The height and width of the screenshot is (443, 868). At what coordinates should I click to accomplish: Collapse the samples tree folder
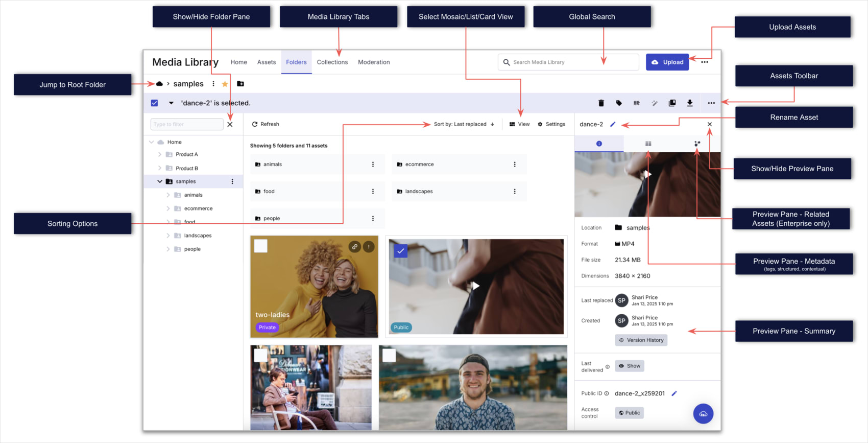click(159, 181)
